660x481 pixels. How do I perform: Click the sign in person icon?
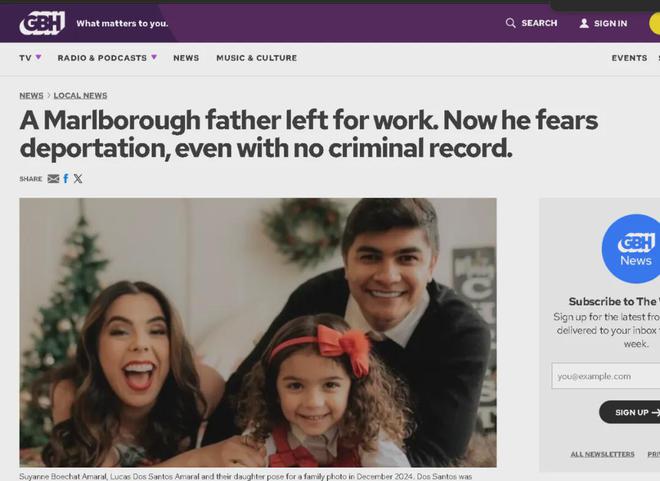(584, 24)
